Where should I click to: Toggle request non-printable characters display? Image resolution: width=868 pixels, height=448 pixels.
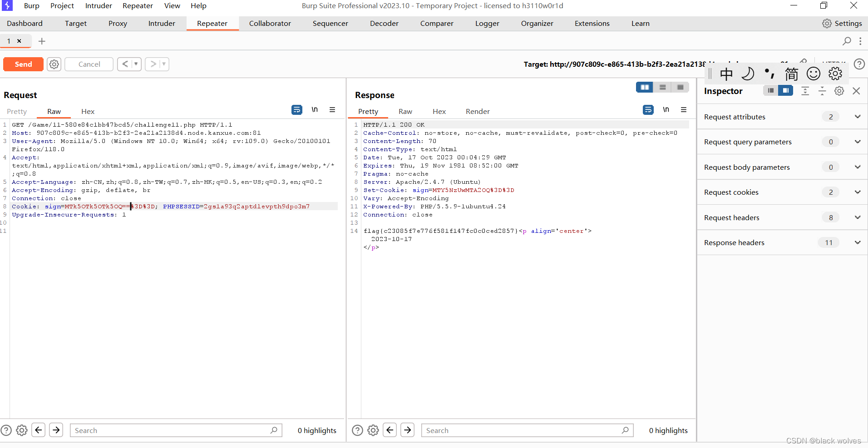tap(315, 110)
